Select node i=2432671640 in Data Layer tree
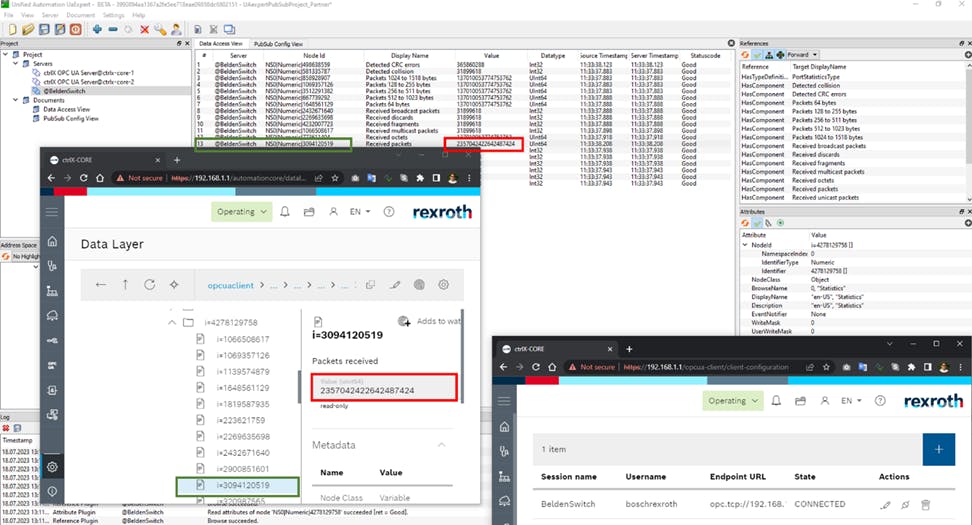This screenshot has height=525, width=972. (x=242, y=452)
